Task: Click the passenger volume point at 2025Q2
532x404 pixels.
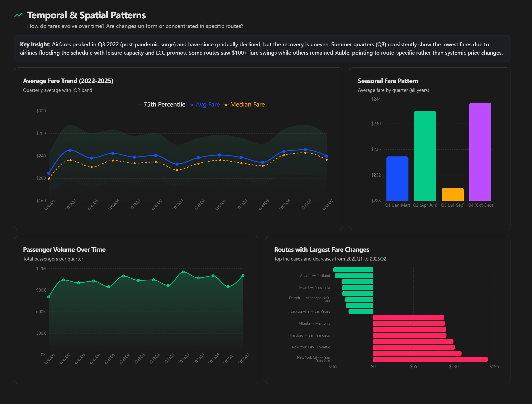Action: point(243,275)
